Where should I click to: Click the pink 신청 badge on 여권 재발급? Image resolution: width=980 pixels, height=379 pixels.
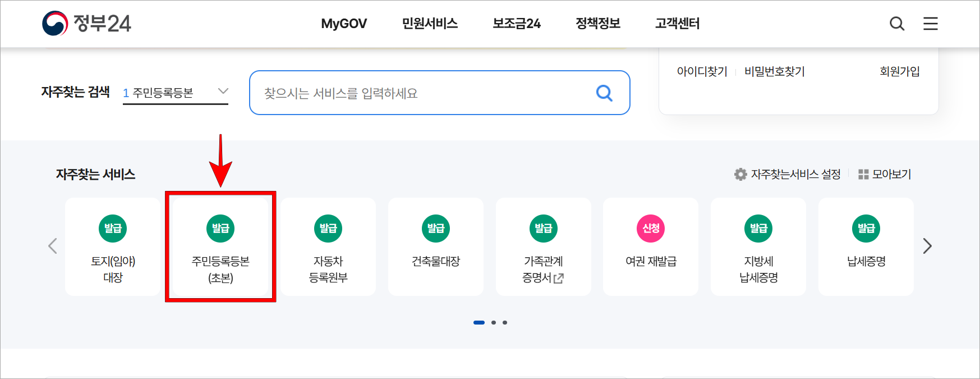click(x=650, y=229)
